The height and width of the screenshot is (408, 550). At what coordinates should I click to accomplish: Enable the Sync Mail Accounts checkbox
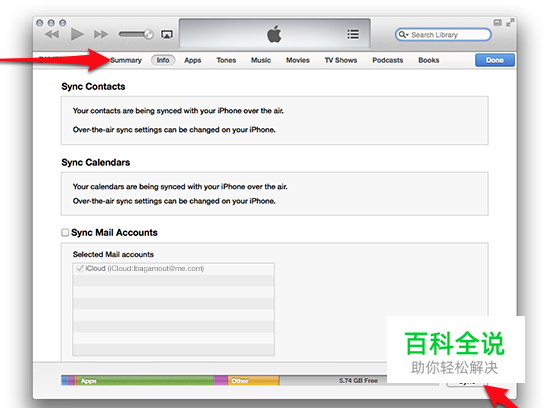(65, 233)
